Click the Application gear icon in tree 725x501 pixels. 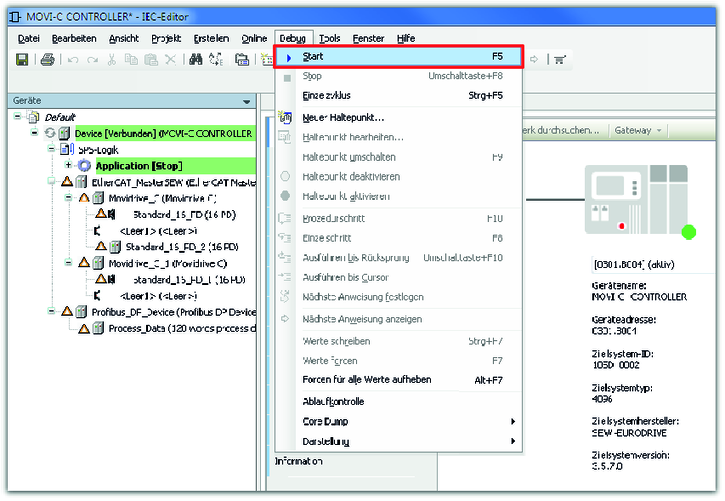pos(84,165)
